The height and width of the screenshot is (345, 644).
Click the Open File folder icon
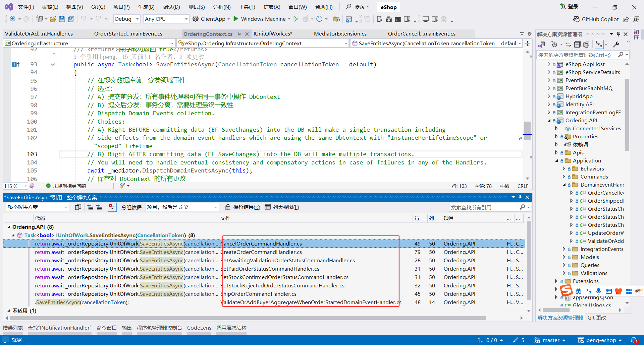53,19
